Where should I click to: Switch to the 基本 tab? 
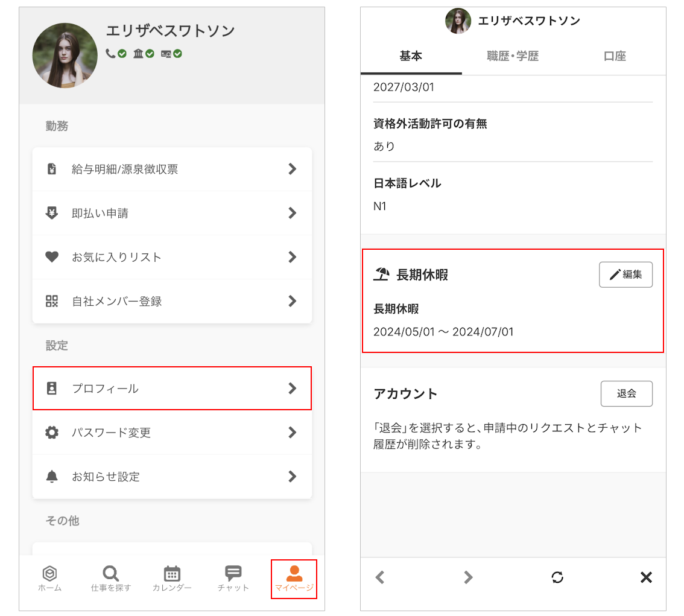pyautogui.click(x=411, y=56)
